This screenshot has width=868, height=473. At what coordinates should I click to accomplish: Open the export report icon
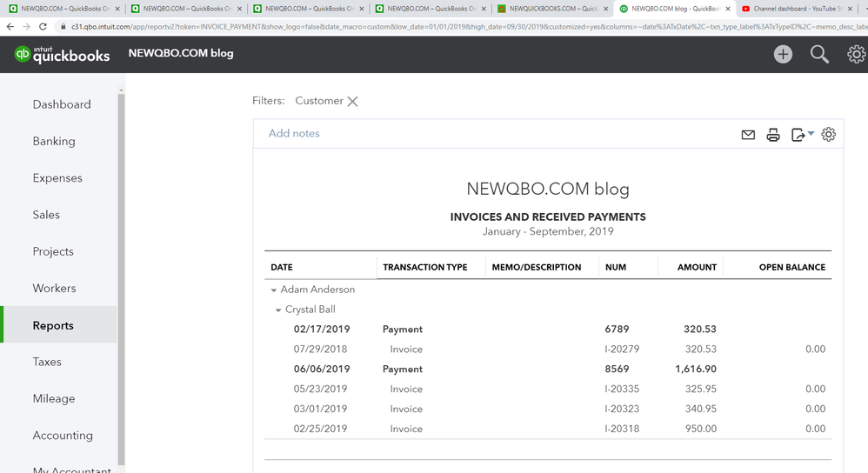coord(798,135)
